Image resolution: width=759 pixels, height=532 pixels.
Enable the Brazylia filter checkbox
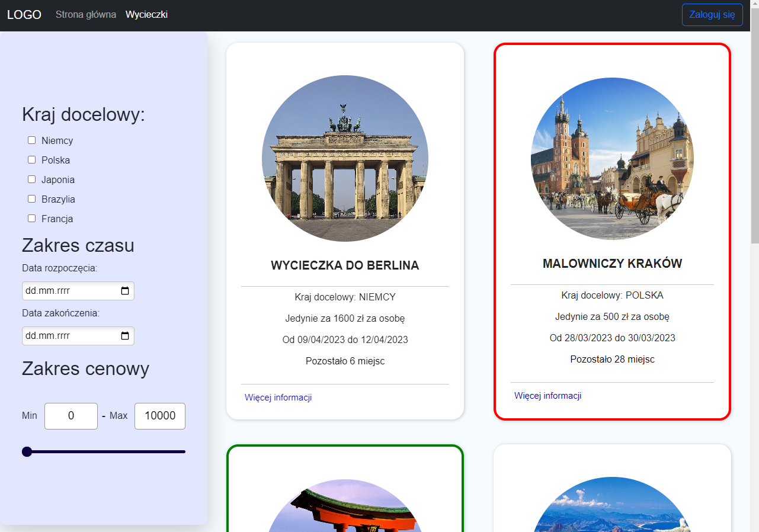click(x=32, y=199)
